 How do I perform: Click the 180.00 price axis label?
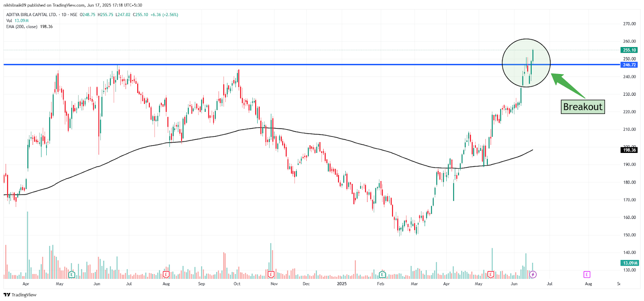[630, 182]
